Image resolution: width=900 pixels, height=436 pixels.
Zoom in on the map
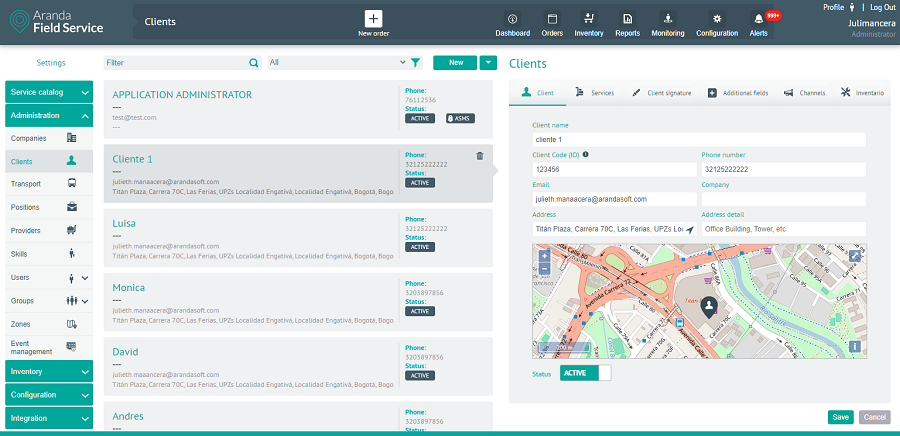click(545, 255)
